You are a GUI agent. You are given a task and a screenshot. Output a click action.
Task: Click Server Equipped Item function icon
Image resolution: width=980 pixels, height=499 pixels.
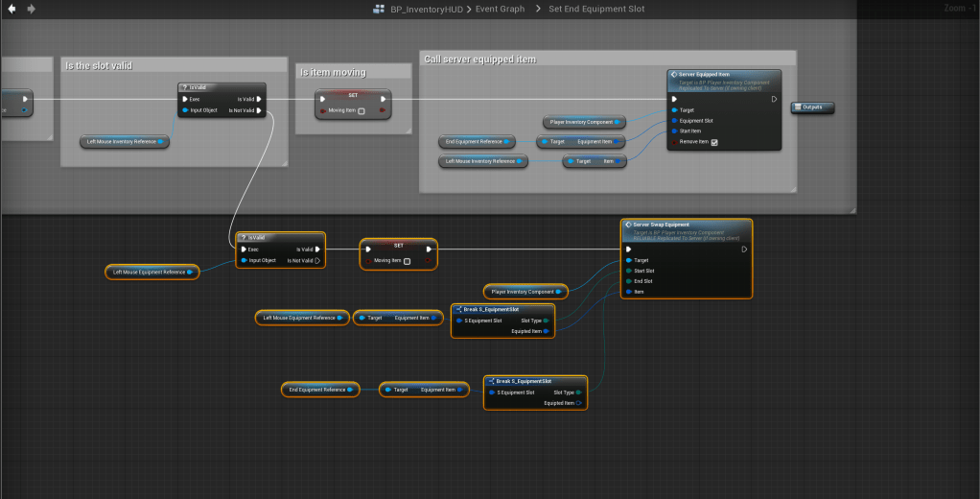tap(675, 74)
